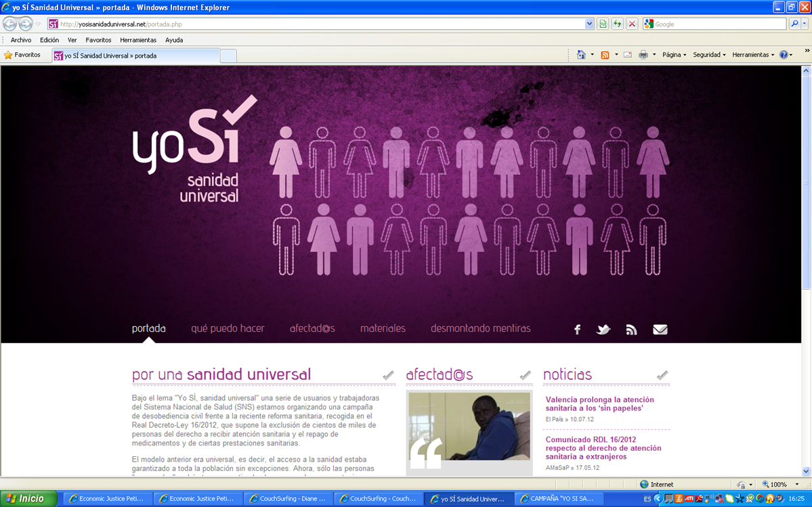
Task: Click the afectad@s photo thumbnail
Action: pyautogui.click(x=469, y=426)
